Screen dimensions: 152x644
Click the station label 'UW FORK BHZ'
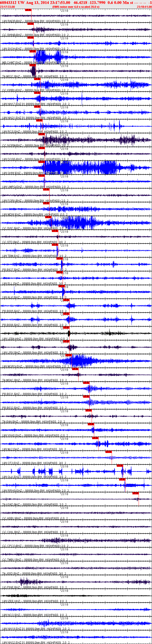12,201
